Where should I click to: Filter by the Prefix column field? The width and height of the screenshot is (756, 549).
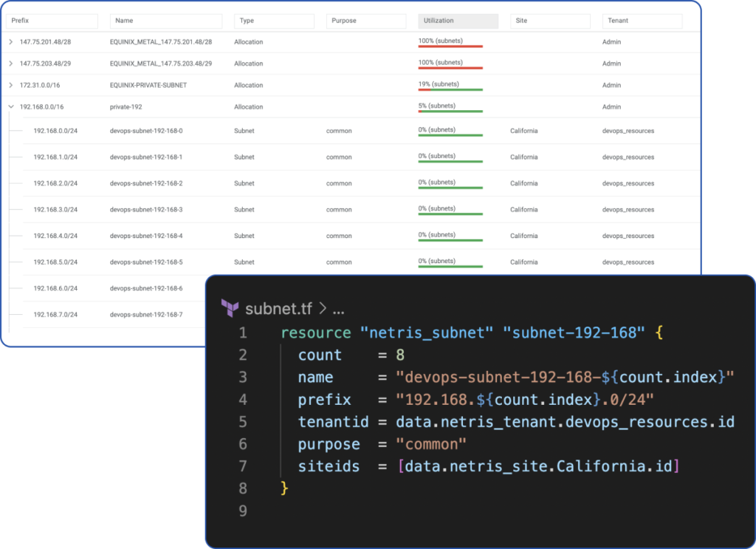pos(52,21)
